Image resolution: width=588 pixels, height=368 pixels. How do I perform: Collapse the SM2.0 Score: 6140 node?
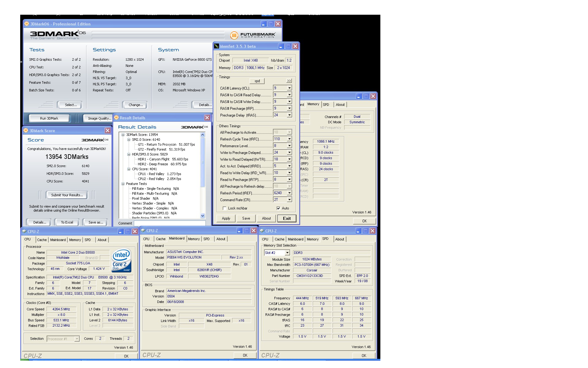129,140
